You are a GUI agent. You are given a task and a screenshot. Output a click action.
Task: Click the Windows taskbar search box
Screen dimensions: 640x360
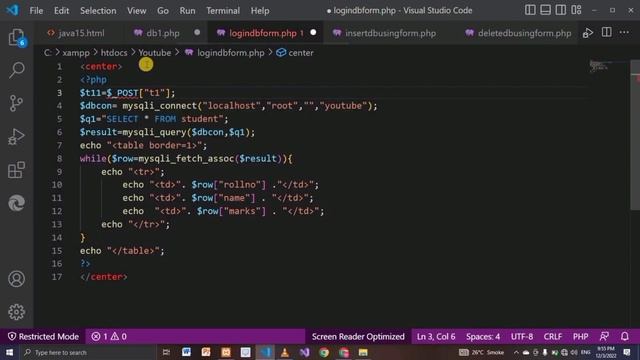point(88,352)
